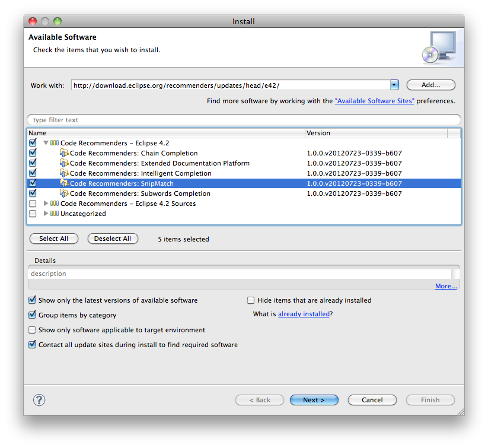Click the Uncategorized category icon
The height and width of the screenshot is (448, 488).
pos(55,214)
